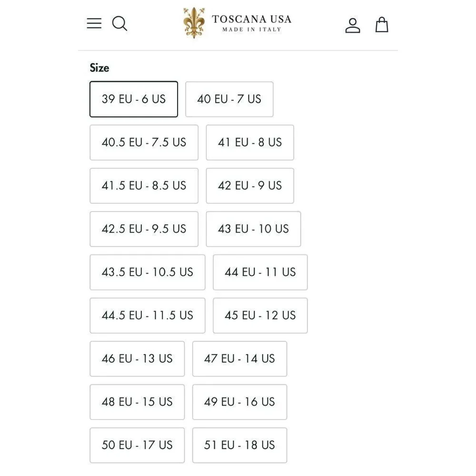This screenshot has width=476, height=476.
Task: Choose size 42 EU - 9 US
Action: point(250,186)
